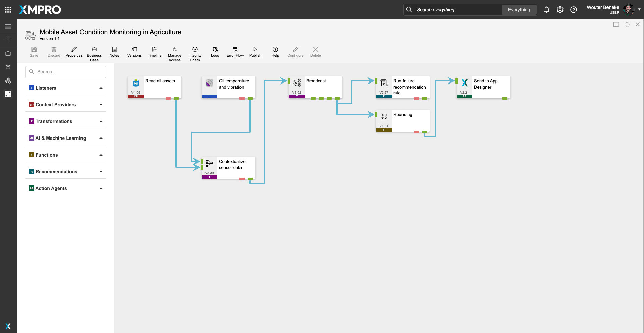Open the Logs viewer

[x=215, y=50]
